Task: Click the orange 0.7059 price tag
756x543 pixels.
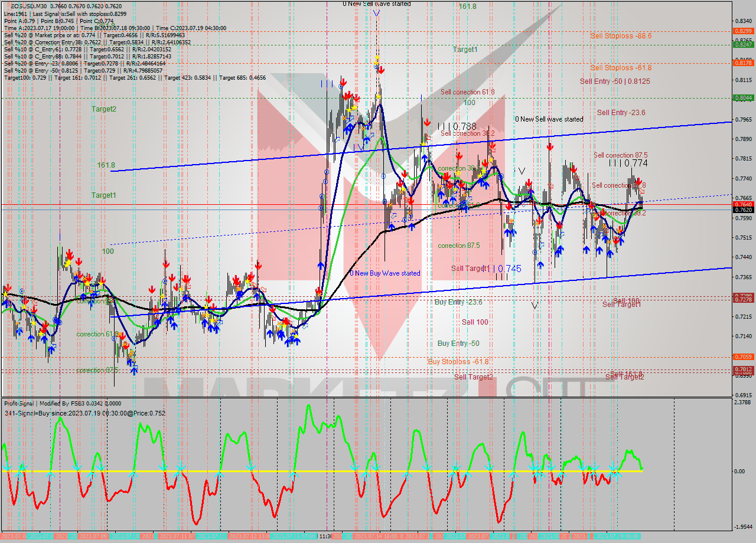Action: (x=743, y=356)
